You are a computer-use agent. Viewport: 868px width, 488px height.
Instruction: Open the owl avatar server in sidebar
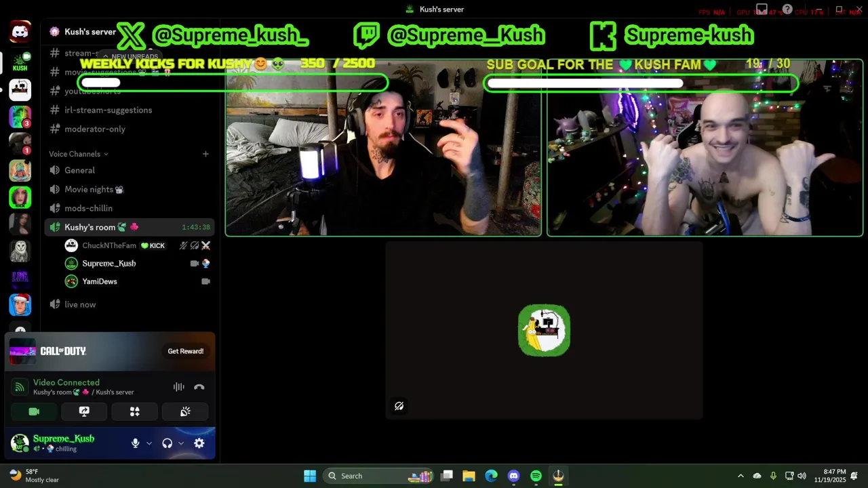pos(20,251)
